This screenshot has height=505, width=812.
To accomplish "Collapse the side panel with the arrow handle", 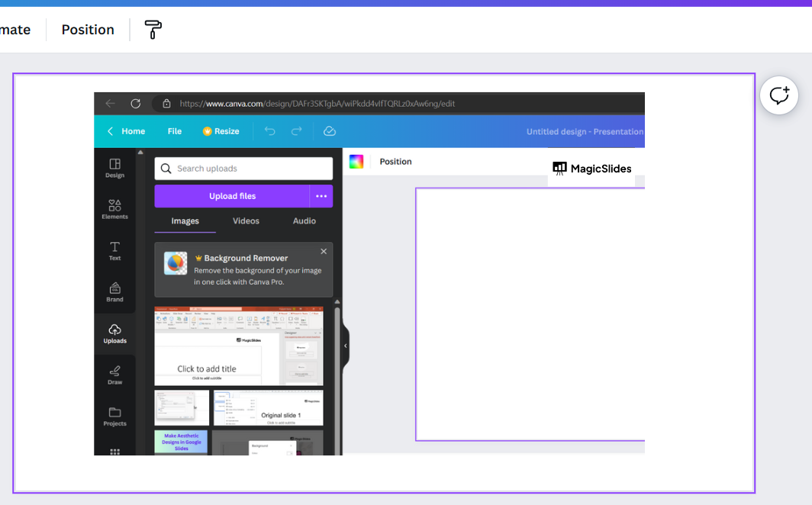I will (x=346, y=346).
